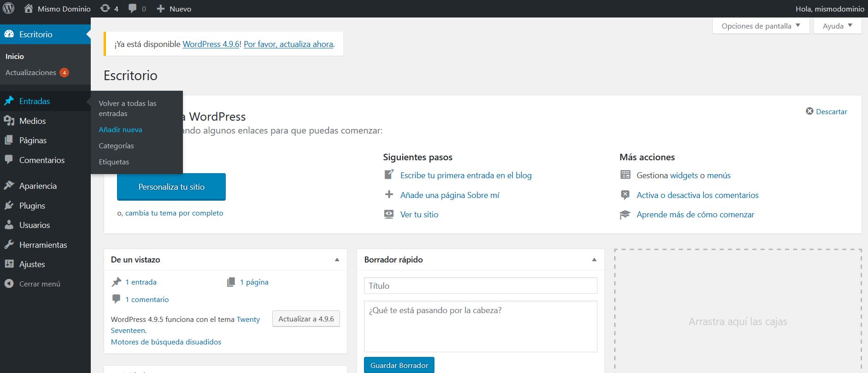Click the monitor icon beside Ver tu sitio
The height and width of the screenshot is (373, 868).
tap(389, 214)
